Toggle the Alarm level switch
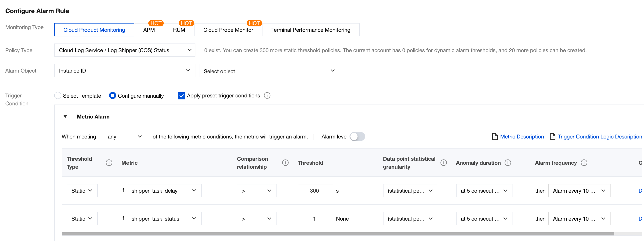This screenshot has width=644, height=241. coord(357,136)
